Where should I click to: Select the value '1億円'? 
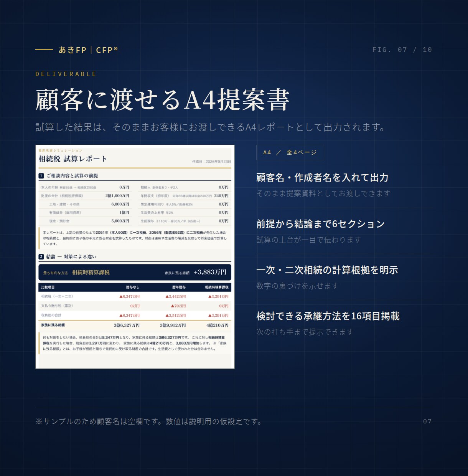[x=124, y=213]
